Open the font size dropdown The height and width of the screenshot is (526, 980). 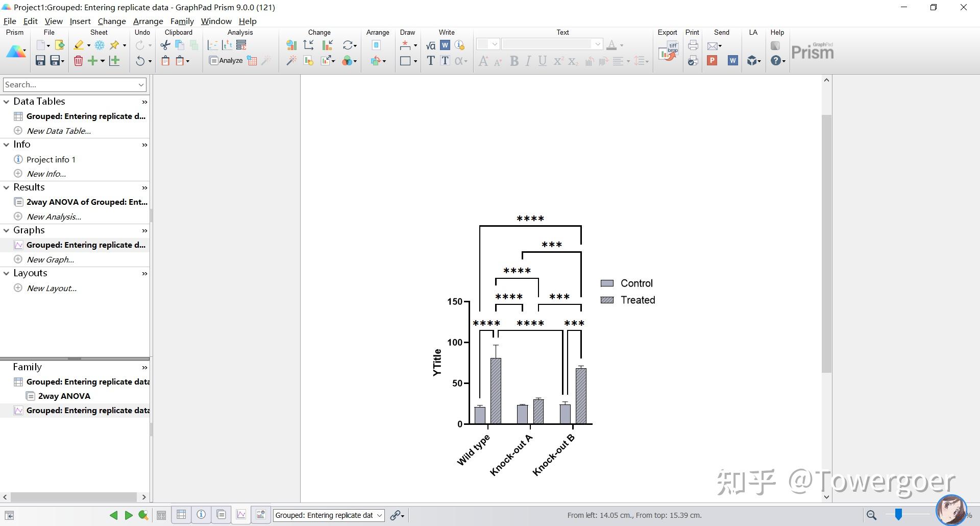[494, 44]
